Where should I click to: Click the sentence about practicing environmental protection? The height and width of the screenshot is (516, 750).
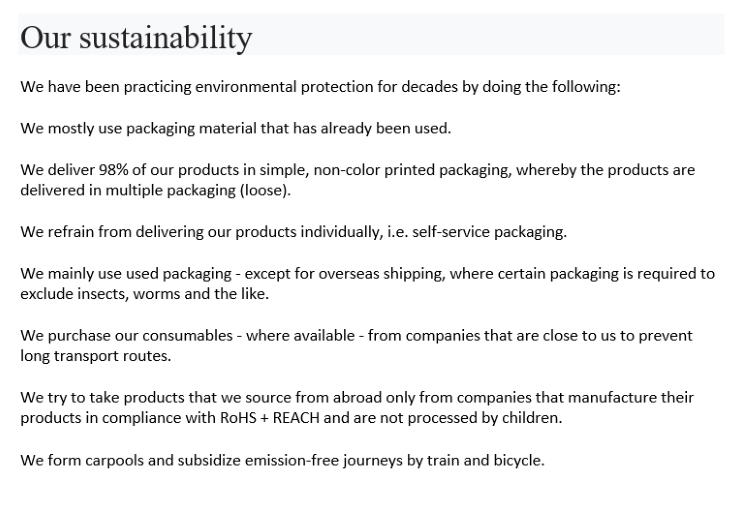coord(320,87)
